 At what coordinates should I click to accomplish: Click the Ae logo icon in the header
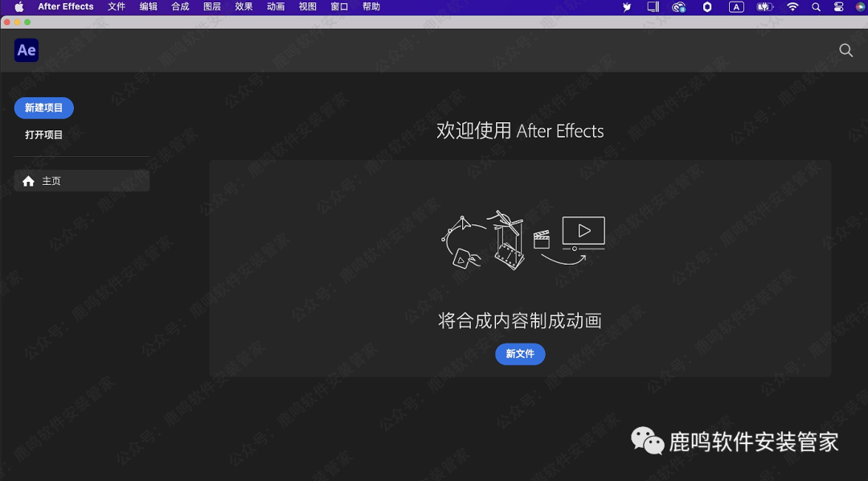click(x=26, y=50)
